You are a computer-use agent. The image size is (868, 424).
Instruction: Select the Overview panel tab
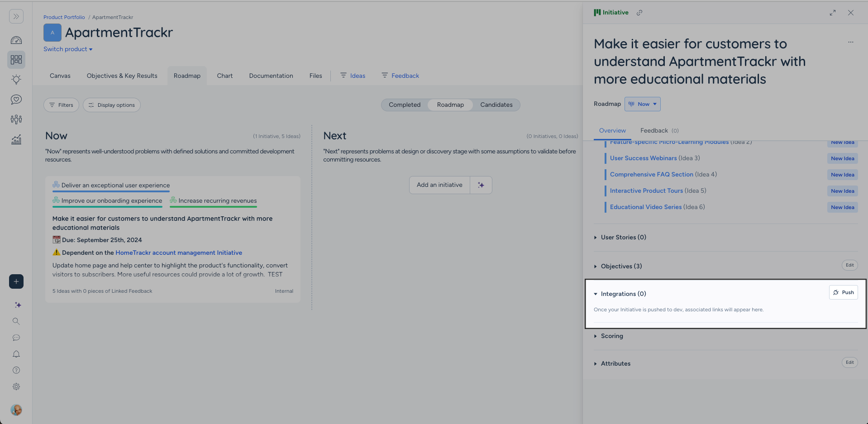[x=613, y=131]
